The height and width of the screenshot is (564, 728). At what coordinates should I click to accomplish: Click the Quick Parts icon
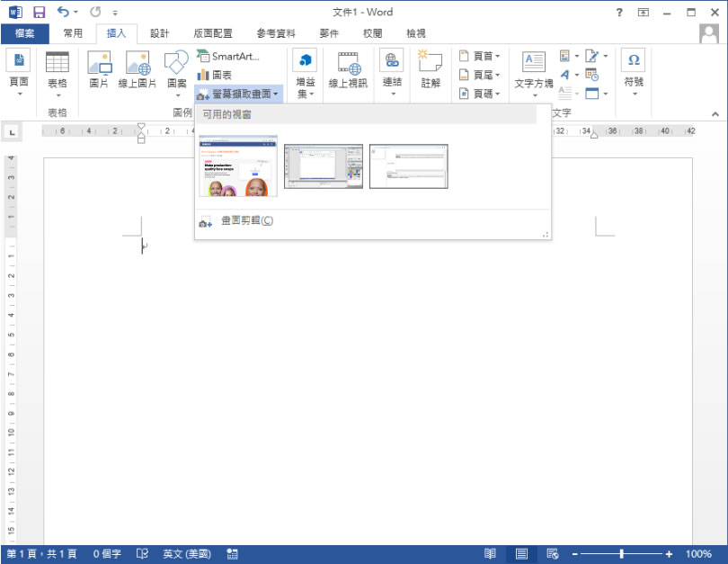pos(564,56)
